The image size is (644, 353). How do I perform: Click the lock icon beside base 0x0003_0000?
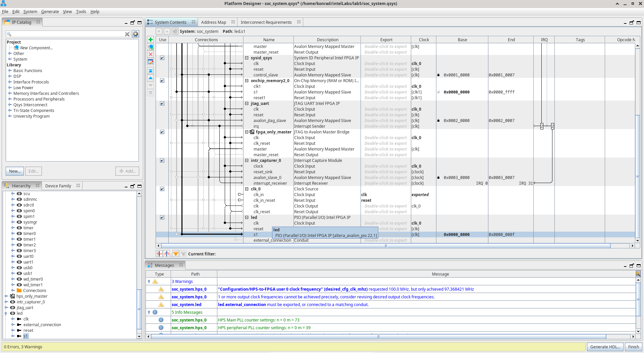click(438, 178)
